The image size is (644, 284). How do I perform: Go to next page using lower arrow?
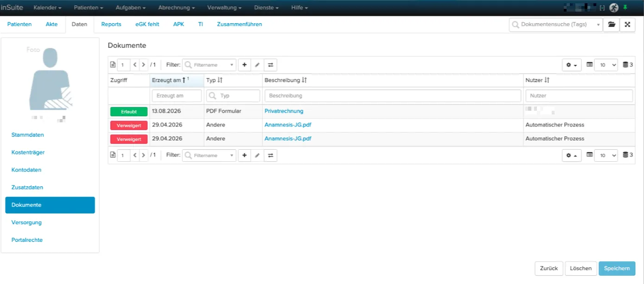pyautogui.click(x=144, y=155)
